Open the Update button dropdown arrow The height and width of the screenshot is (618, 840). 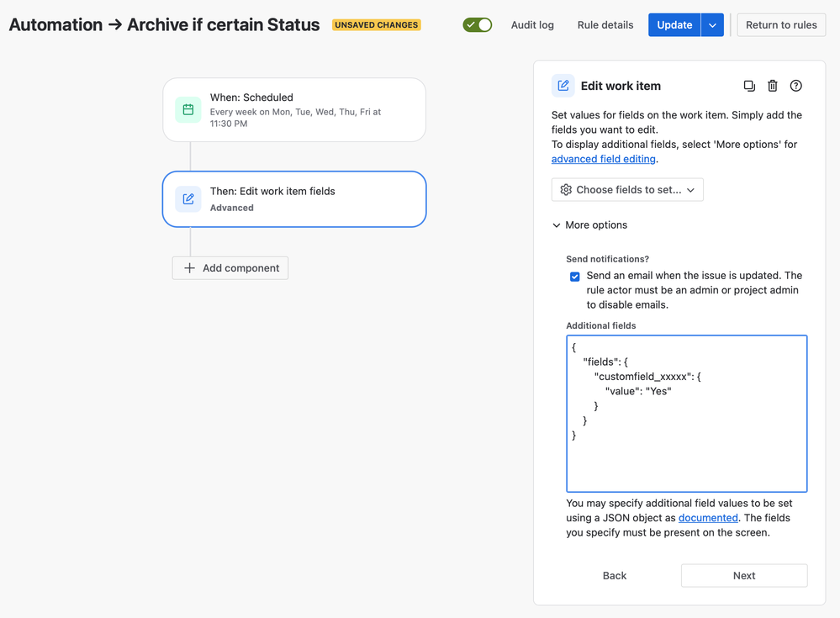coord(712,25)
